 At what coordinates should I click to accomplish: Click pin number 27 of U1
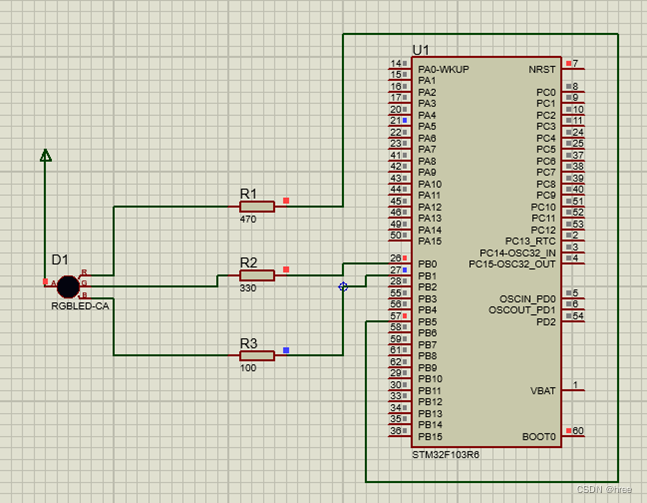point(396,270)
